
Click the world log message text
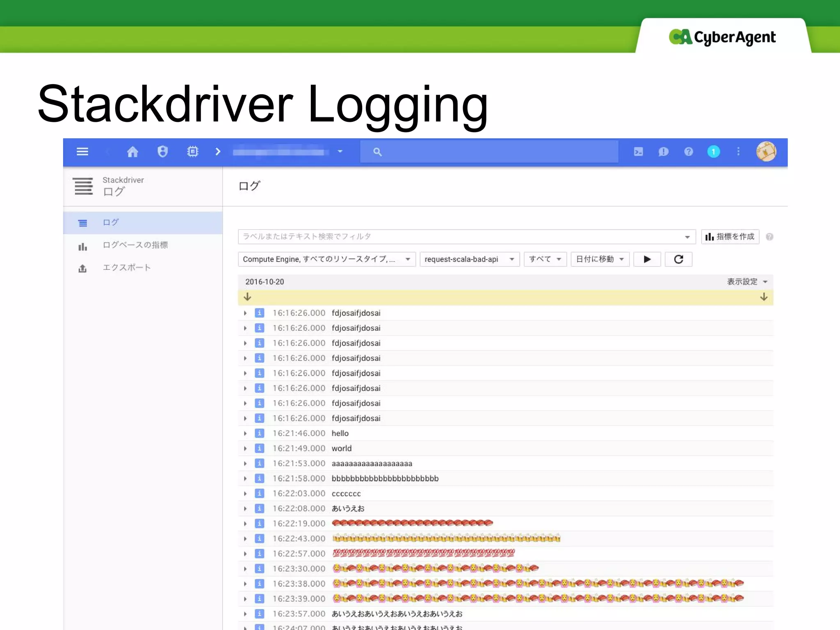pyautogui.click(x=342, y=449)
